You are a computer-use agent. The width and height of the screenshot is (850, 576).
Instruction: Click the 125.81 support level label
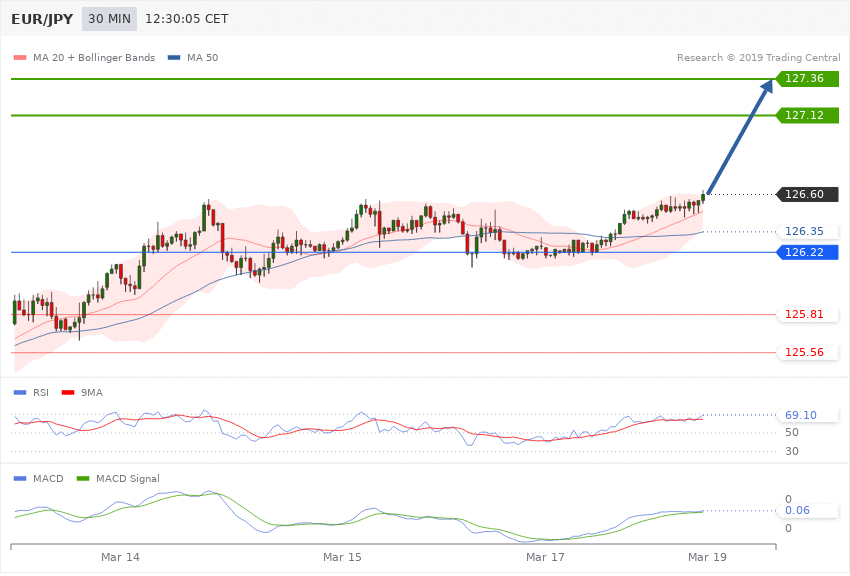808,314
